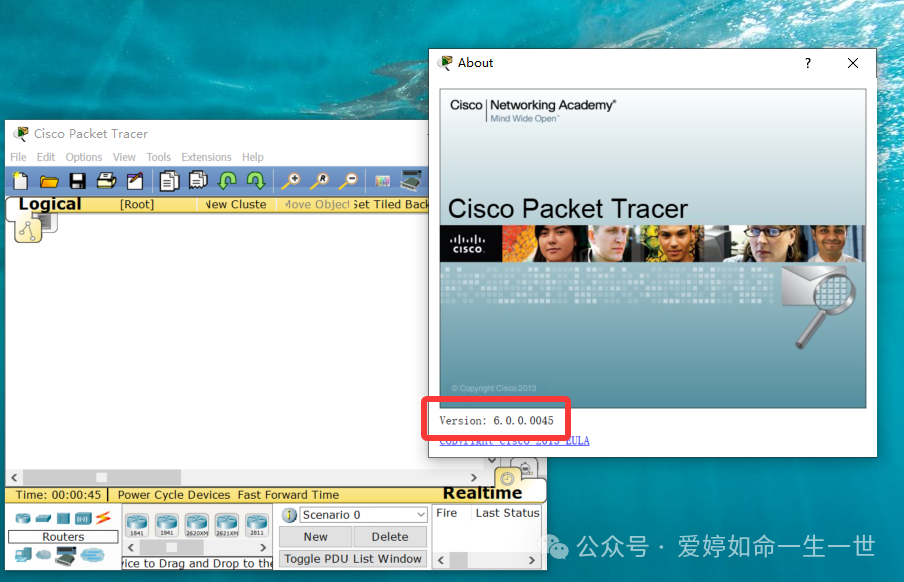Pick the 2620XM router device
This screenshot has width=904, height=582.
[197, 525]
